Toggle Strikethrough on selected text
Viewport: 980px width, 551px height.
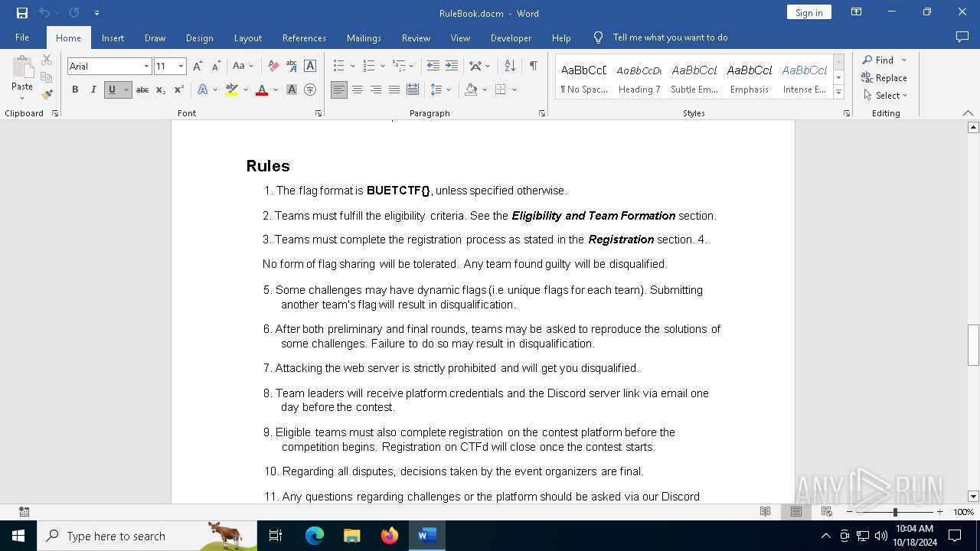tap(142, 90)
